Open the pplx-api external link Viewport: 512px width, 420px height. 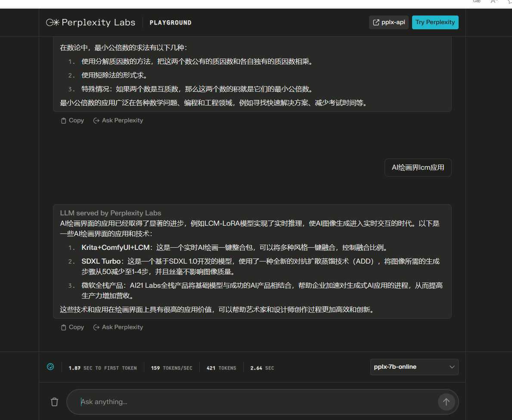(388, 22)
